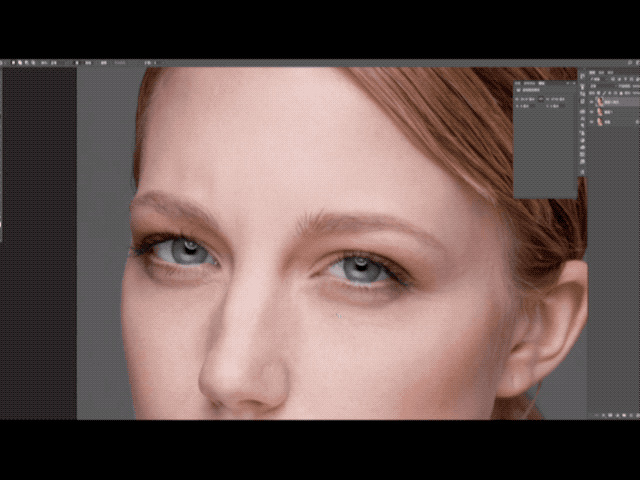This screenshot has width=640, height=480.
Task: Click the link layers icon at panel bottom
Action: [x=597, y=415]
